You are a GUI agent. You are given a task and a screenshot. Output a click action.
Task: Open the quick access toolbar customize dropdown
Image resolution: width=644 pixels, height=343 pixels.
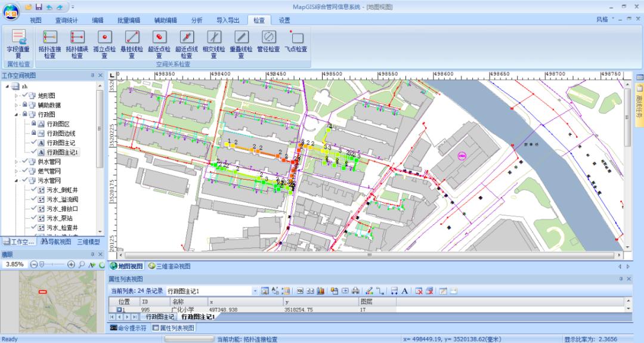(72, 7)
